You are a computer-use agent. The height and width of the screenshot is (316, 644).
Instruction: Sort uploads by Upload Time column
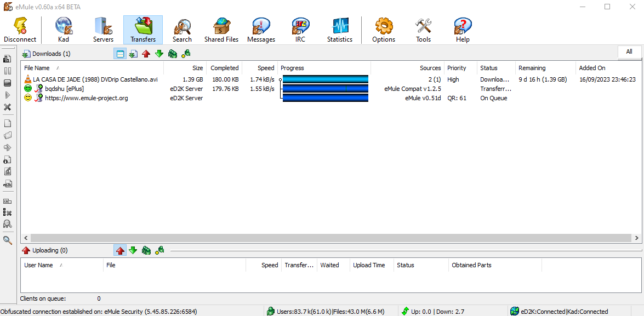tap(372, 265)
